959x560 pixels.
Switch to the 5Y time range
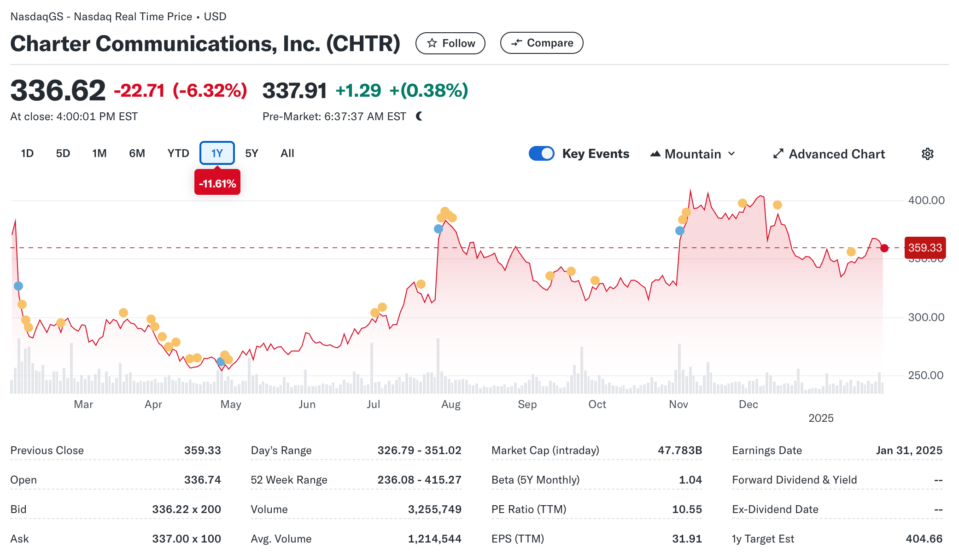point(251,153)
